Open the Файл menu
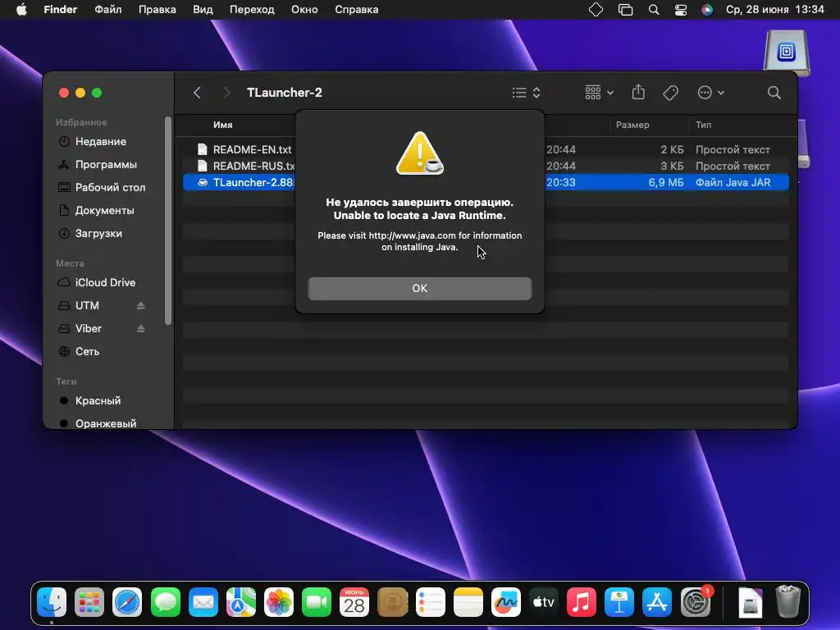Screen dimensions: 840x630 pyautogui.click(x=108, y=10)
